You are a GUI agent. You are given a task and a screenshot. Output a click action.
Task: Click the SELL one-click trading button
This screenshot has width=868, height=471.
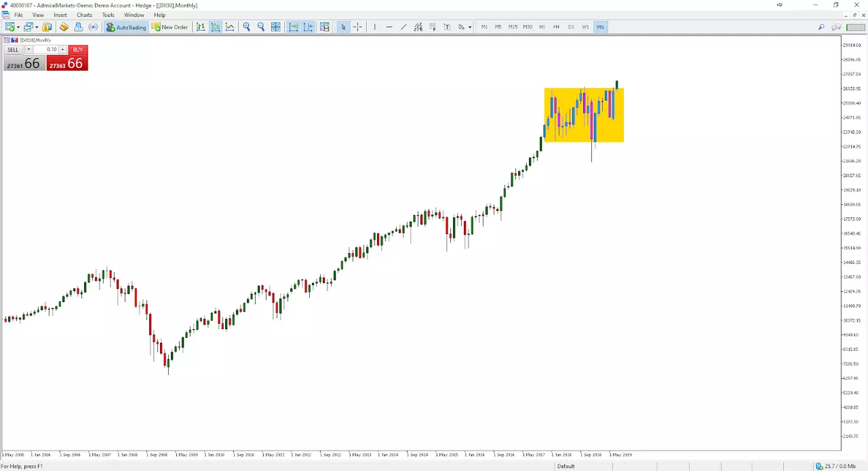[13, 50]
